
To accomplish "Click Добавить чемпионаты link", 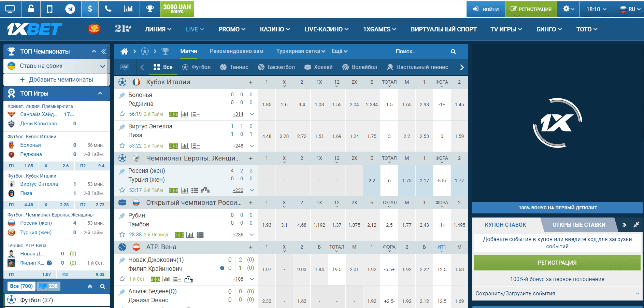I will pyautogui.click(x=56, y=80).
